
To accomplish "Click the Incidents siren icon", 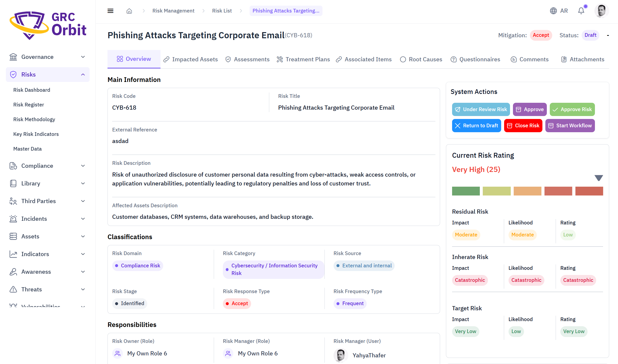I will [13, 219].
